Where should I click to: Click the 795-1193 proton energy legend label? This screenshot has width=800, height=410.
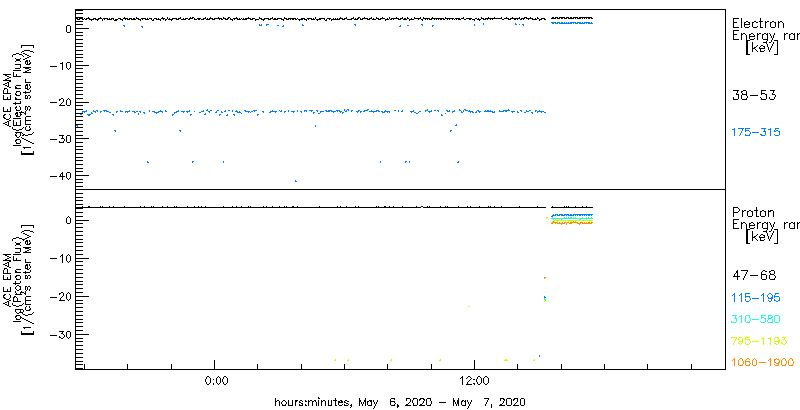760,341
